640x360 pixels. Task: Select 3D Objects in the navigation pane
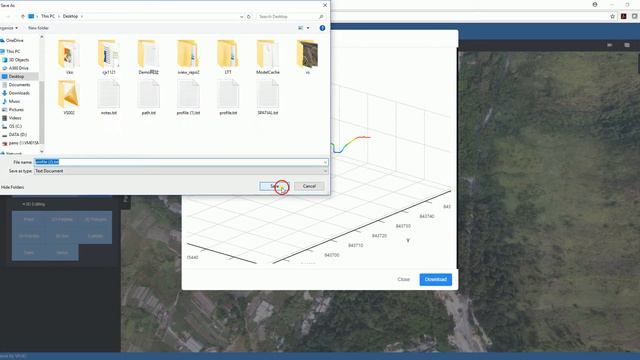pyautogui.click(x=18, y=60)
